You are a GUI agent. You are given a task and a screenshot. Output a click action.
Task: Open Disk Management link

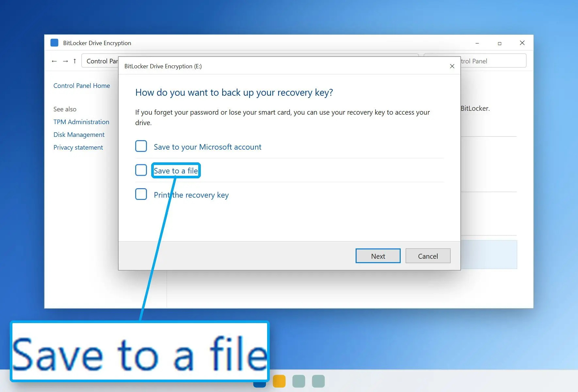pos(79,135)
